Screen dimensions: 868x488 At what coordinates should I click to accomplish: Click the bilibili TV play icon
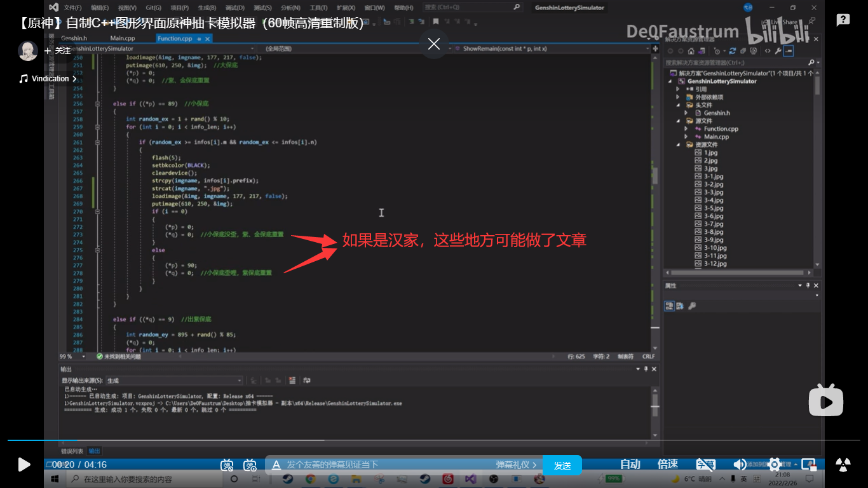tap(825, 401)
